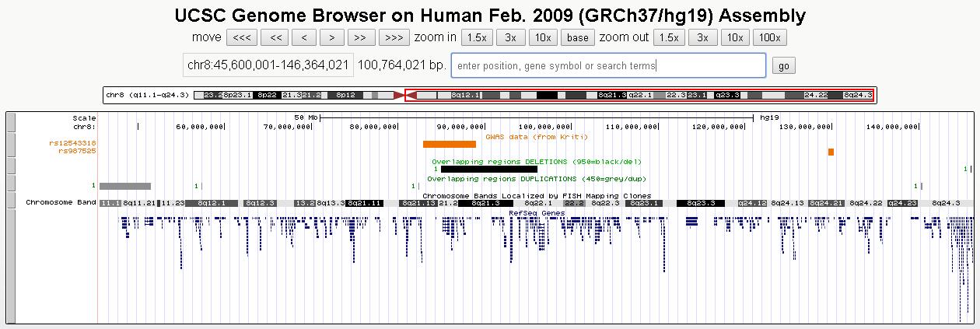
Task: Zoom in 10x
Action: point(543,37)
